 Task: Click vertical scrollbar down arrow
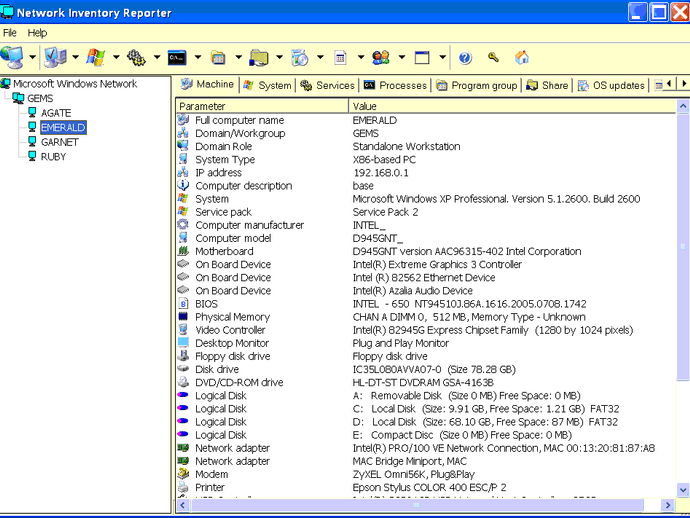point(683,489)
